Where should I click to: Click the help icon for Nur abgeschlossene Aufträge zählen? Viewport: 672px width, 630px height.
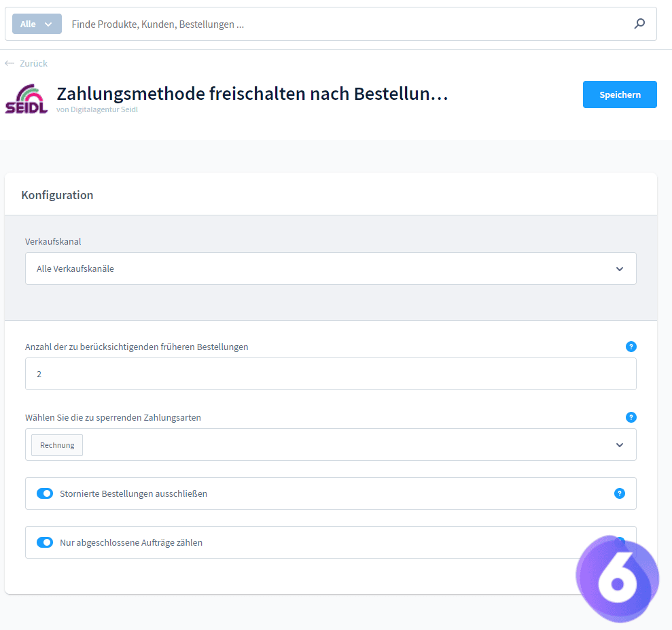[619, 542]
